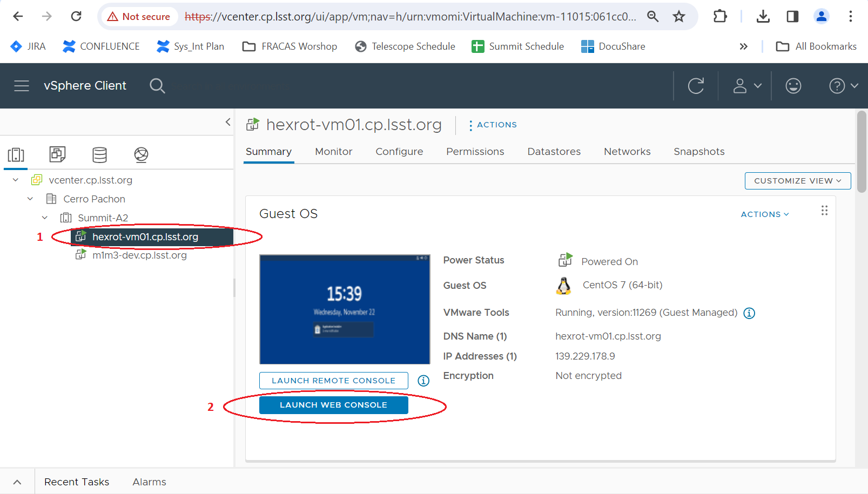Open the CONFLUENCE bookmark
Image resolution: width=868 pixels, height=494 pixels.
[x=101, y=46]
